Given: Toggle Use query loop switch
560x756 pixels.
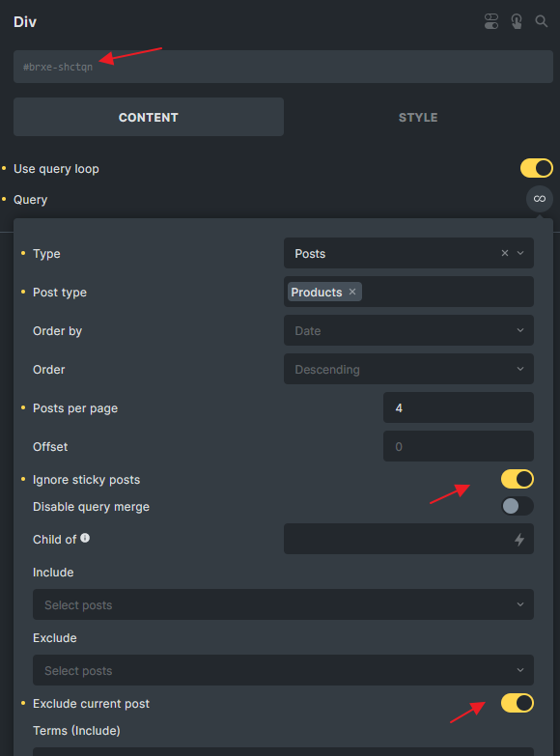Looking at the screenshot, I should point(537,168).
